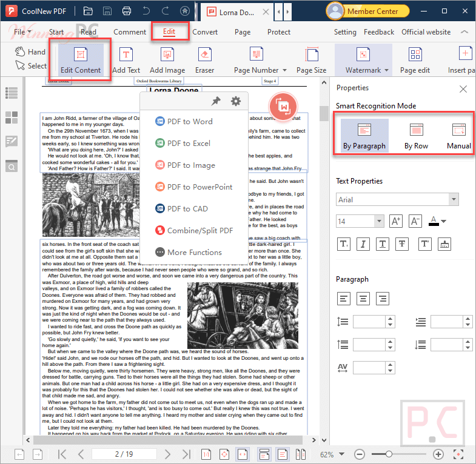Click the Undo arrow icon
The height and width of the screenshot is (464, 476).
coord(146,12)
